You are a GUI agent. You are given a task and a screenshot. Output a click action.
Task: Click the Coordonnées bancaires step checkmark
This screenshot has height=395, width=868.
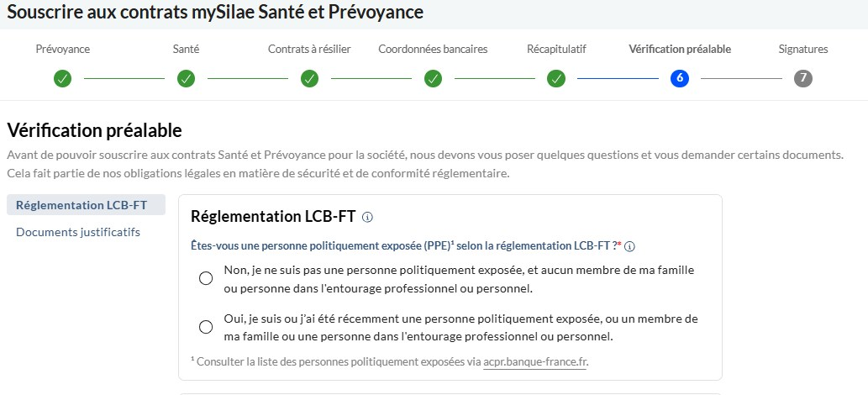(x=433, y=79)
